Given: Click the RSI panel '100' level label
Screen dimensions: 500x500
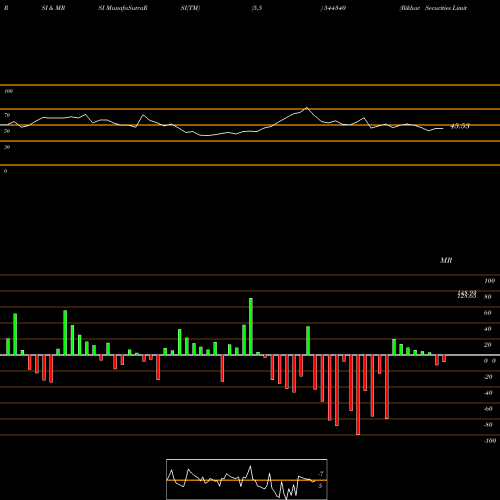Looking at the screenshot, I should pyautogui.click(x=8, y=91).
